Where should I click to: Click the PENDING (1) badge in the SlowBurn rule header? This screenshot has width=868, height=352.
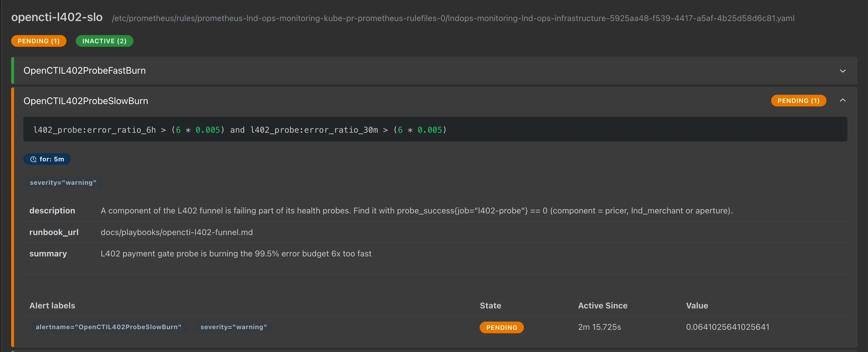798,101
